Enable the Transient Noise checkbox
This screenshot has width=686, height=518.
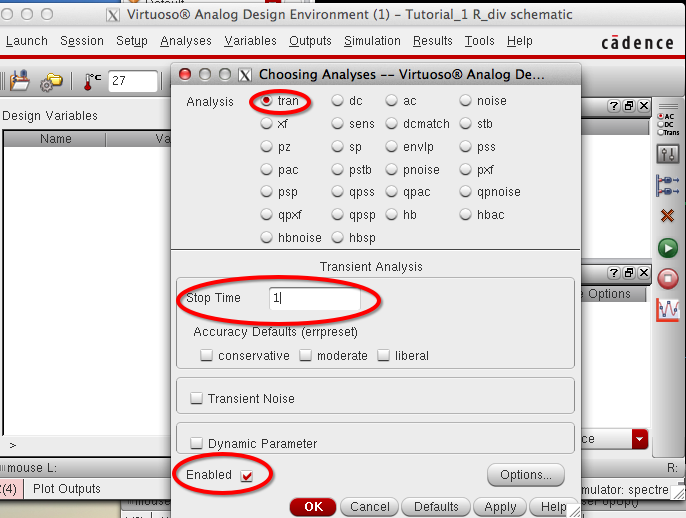coord(196,398)
